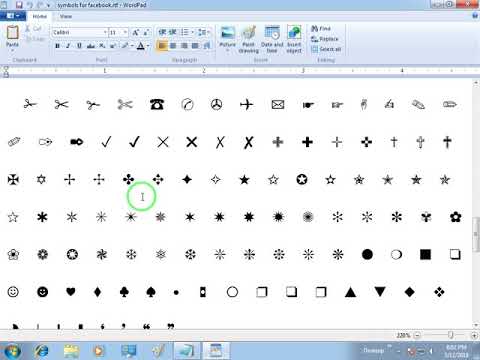Screen dimensions: 480x360
Task: Apply text highlight color
Action: tap(125, 46)
